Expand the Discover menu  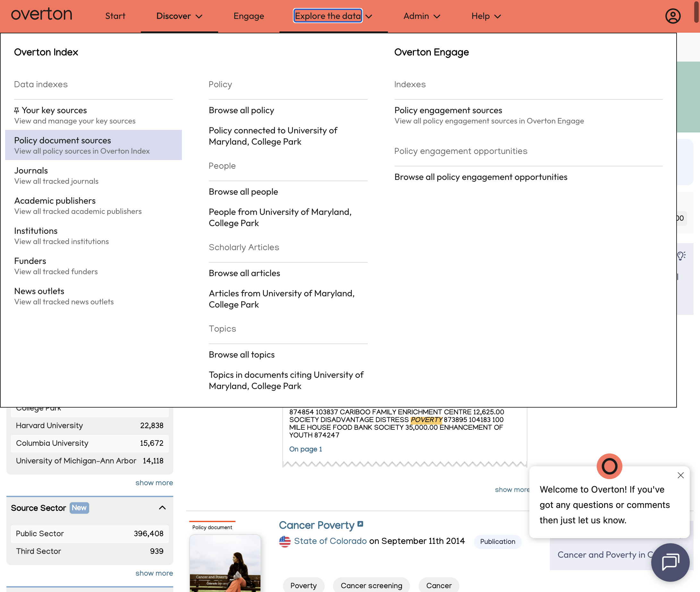(x=179, y=16)
